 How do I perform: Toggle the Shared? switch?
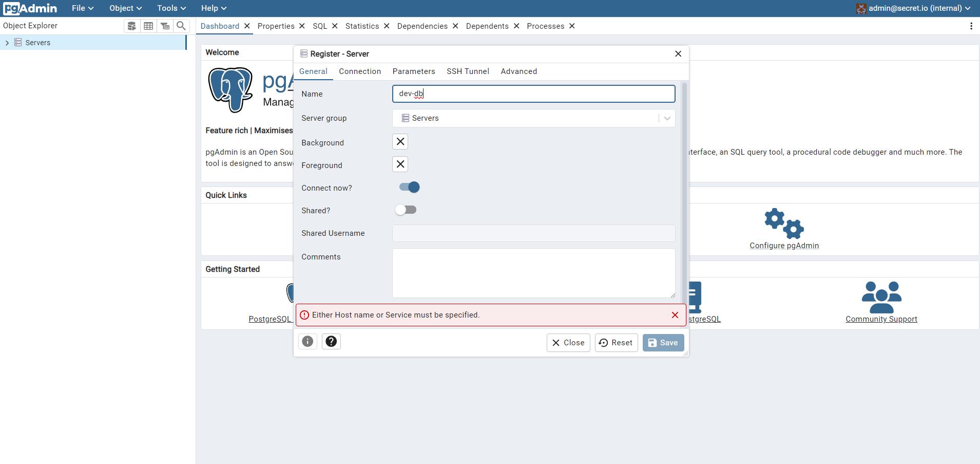pos(406,210)
